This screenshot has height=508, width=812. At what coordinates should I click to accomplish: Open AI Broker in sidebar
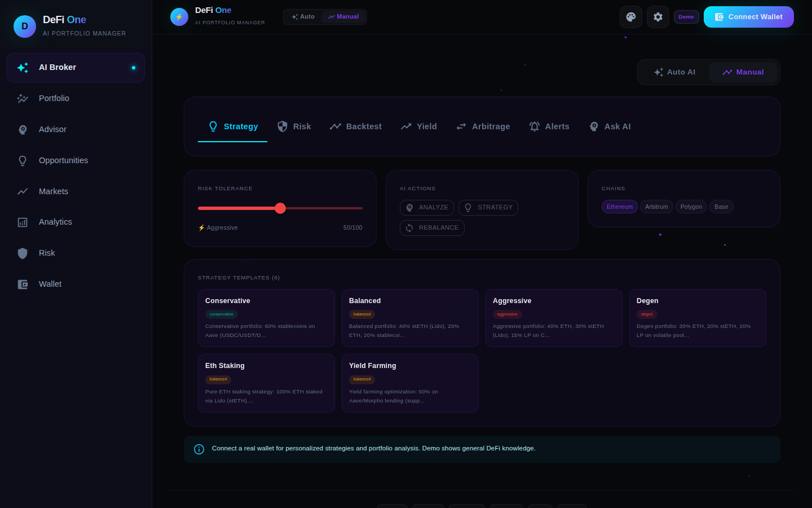76,68
